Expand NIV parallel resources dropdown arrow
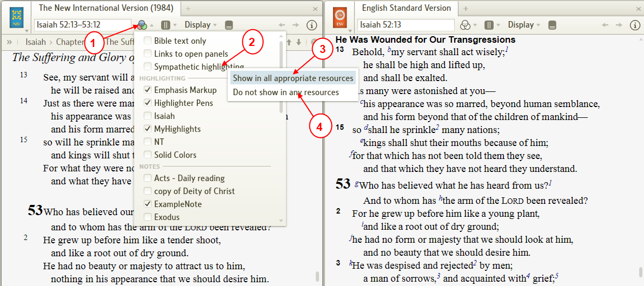The height and width of the screenshot is (286, 644). 175,25
